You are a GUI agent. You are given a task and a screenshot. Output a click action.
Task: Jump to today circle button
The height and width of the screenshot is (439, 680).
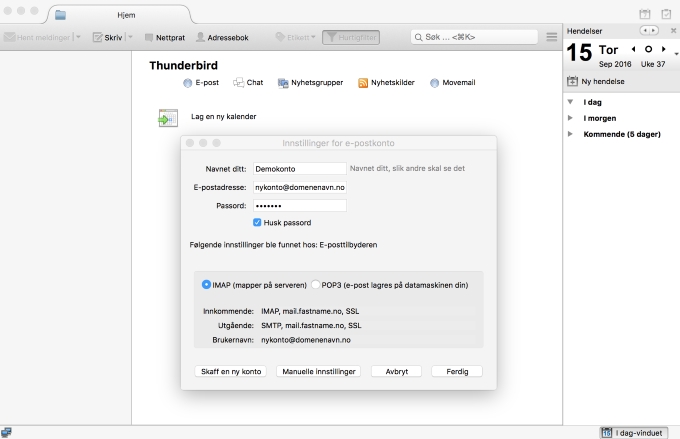[648, 49]
